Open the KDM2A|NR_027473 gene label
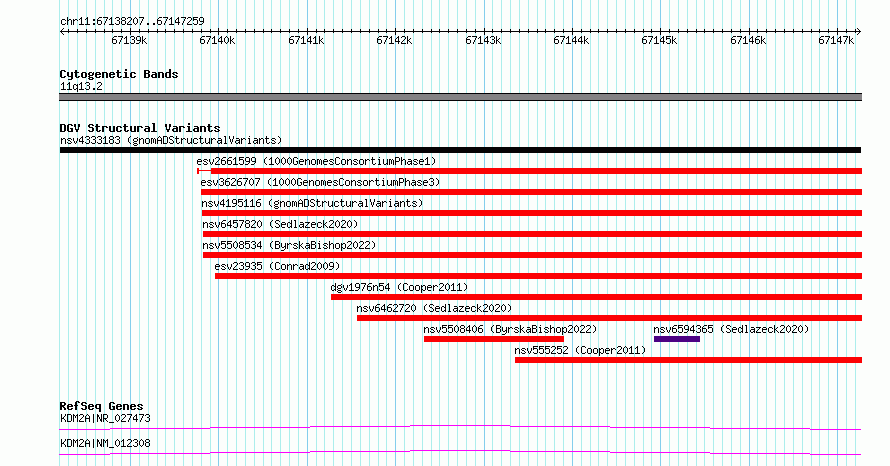 click(x=106, y=419)
